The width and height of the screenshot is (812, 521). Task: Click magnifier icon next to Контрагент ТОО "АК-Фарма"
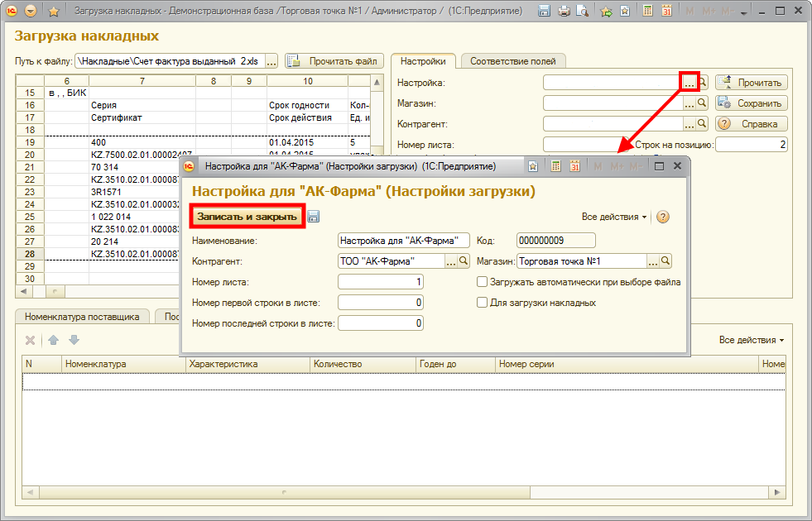click(464, 261)
